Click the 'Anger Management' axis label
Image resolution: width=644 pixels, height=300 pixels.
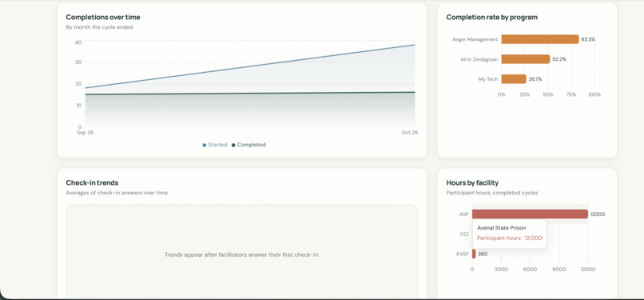tap(475, 39)
